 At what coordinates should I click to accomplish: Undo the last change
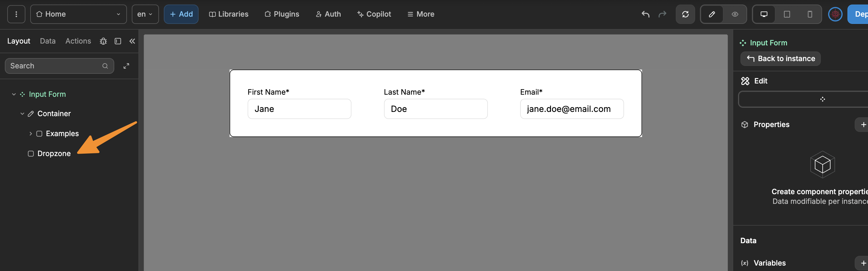click(645, 14)
